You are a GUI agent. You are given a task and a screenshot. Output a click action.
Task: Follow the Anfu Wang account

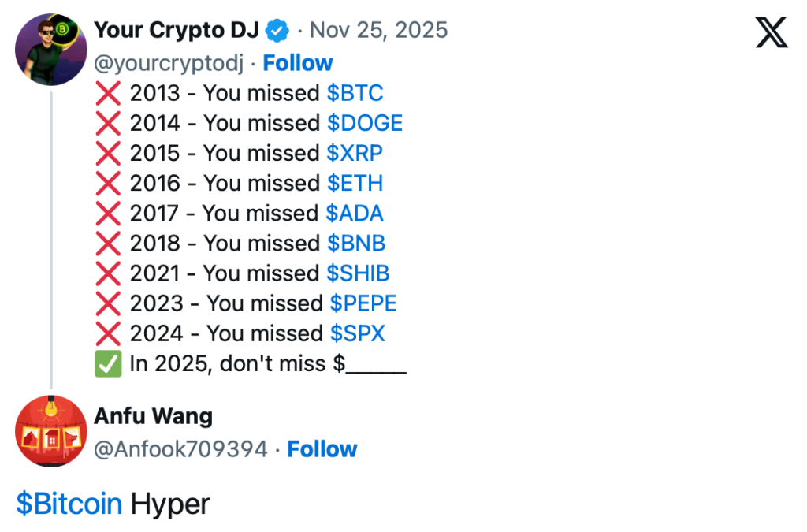pos(322,449)
